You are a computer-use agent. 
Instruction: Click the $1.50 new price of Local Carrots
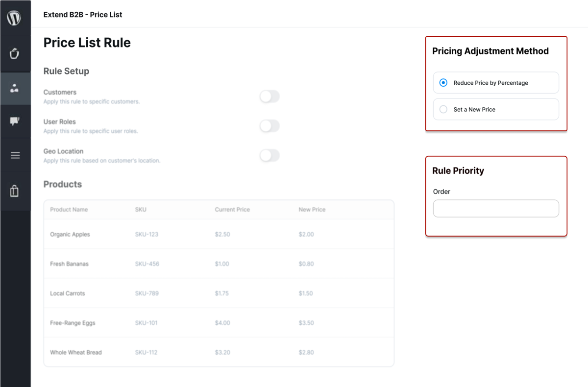pos(306,293)
